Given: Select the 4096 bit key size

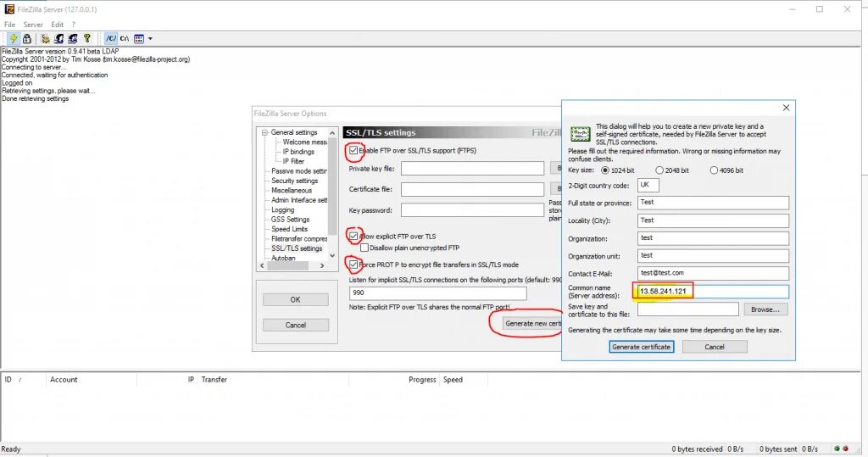Looking at the screenshot, I should 714,170.
